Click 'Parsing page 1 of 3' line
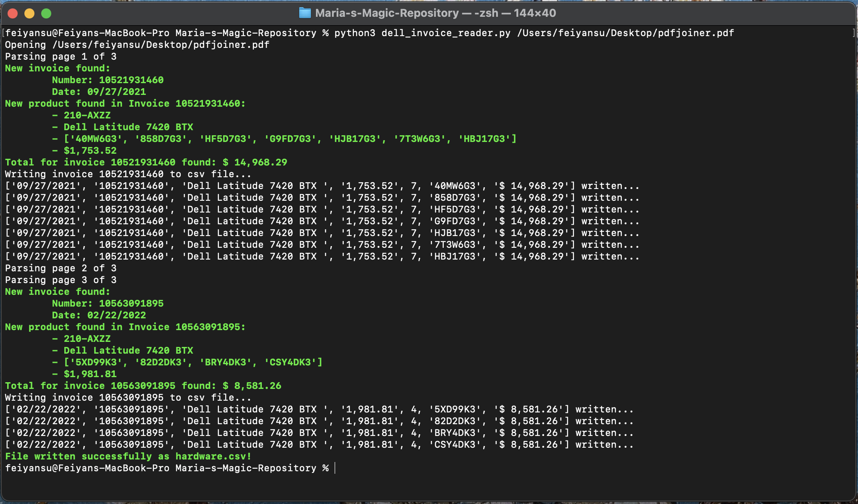This screenshot has height=504, width=858. 61,57
